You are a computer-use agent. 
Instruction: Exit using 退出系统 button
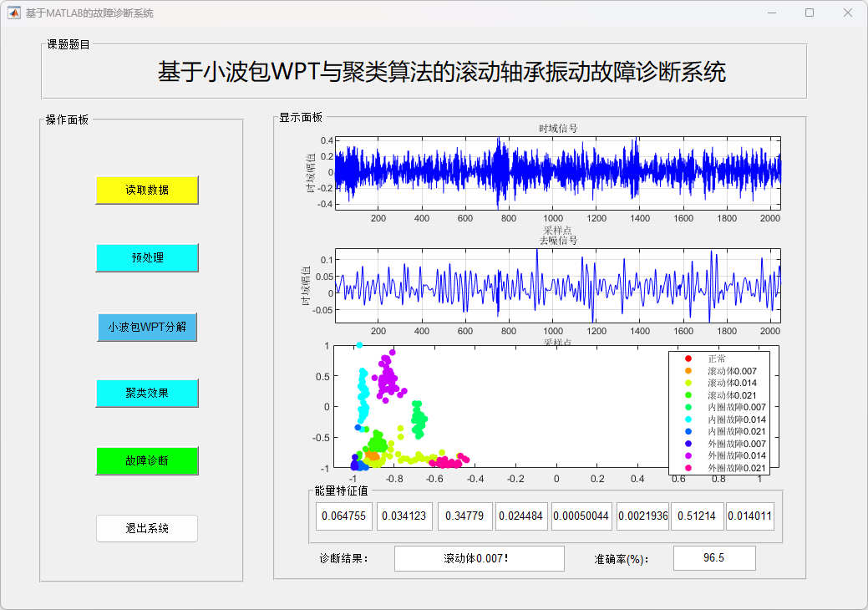pos(147,528)
